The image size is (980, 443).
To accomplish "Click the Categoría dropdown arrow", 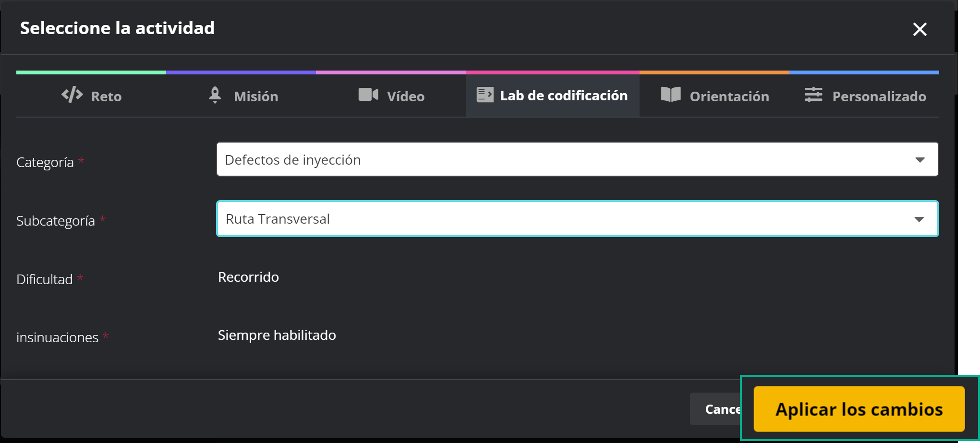I will tap(920, 160).
